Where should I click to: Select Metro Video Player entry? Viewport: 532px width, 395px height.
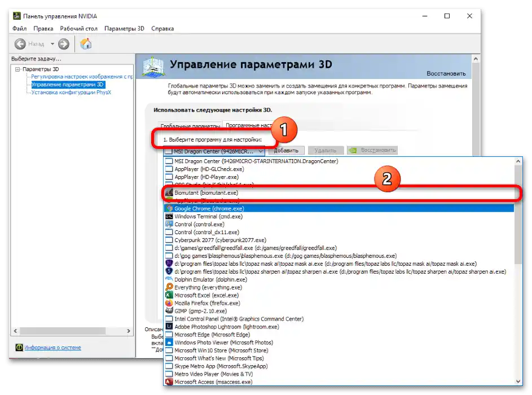[339, 374]
